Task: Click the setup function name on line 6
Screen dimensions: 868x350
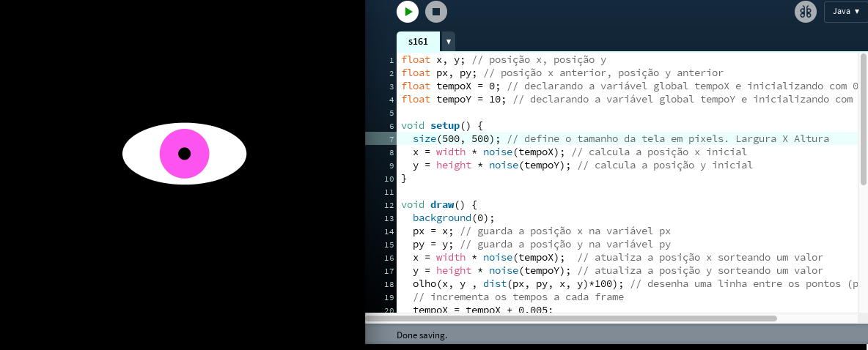Action: pos(445,126)
